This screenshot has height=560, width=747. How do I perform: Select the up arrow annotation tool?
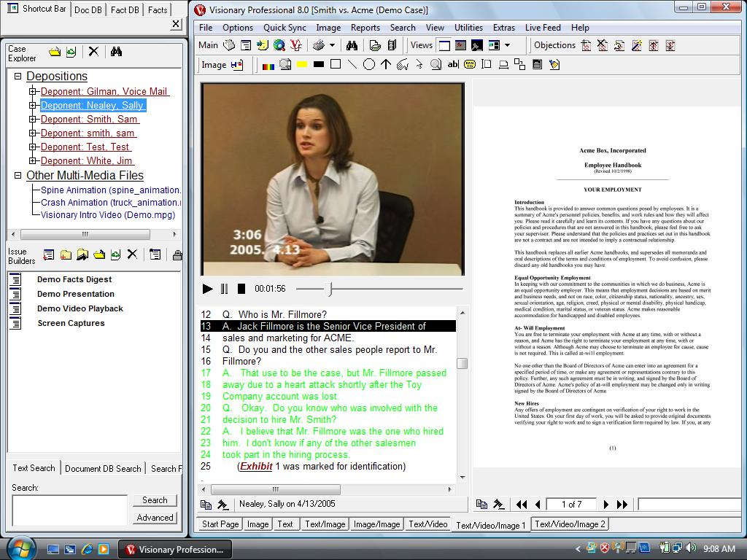point(386,65)
